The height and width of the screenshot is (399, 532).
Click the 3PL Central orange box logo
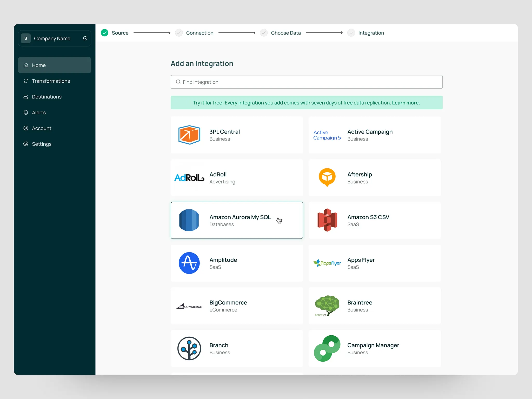189,135
